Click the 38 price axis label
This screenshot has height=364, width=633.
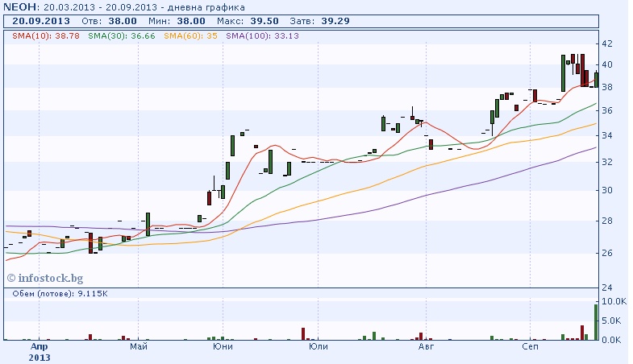pos(607,88)
